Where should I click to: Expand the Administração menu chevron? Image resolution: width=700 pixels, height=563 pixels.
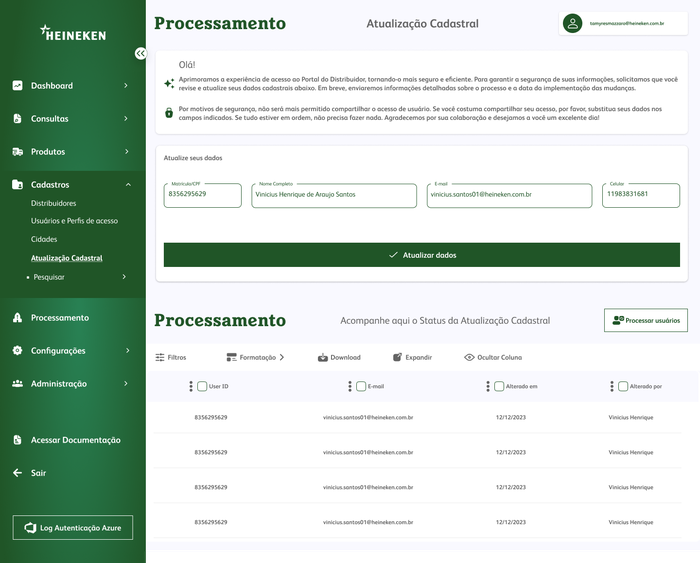[x=126, y=384]
